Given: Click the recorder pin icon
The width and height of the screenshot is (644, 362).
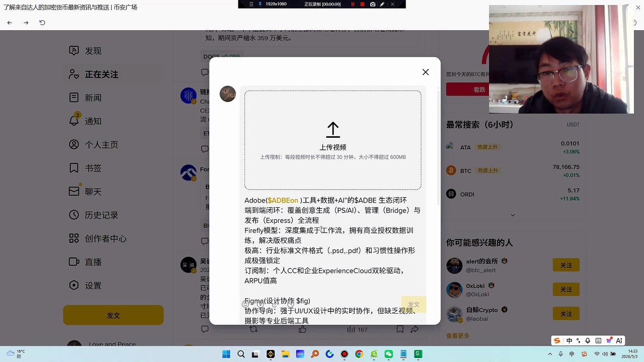Looking at the screenshot, I should coord(260,4).
